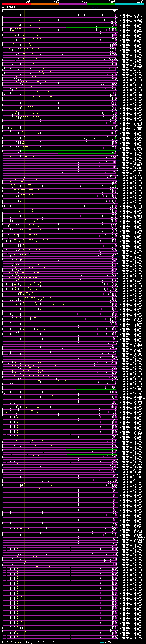Select hit label UniRef100_B6QHD1
Viewport: 146px width, 644px height.
coord(131,354)
